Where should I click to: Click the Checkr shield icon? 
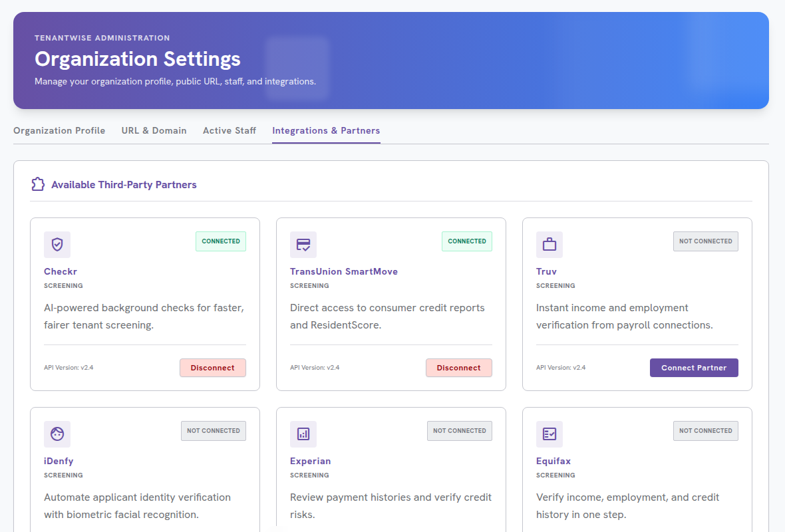point(57,244)
